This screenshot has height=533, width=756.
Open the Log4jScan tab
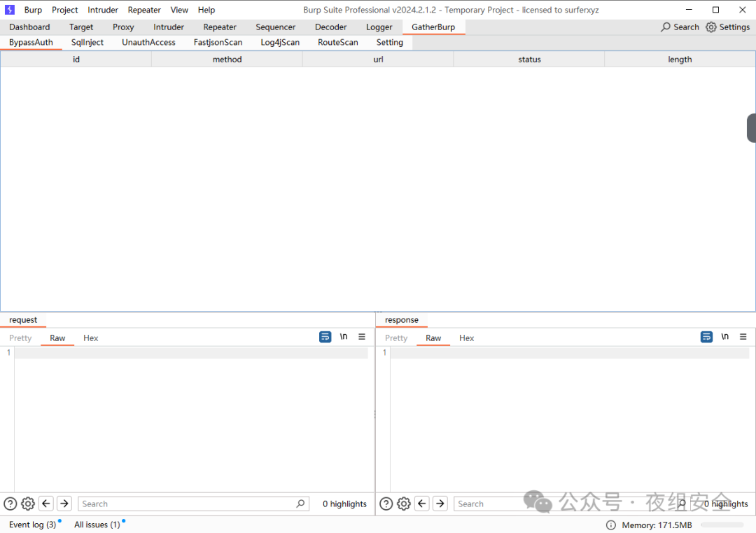coord(280,43)
